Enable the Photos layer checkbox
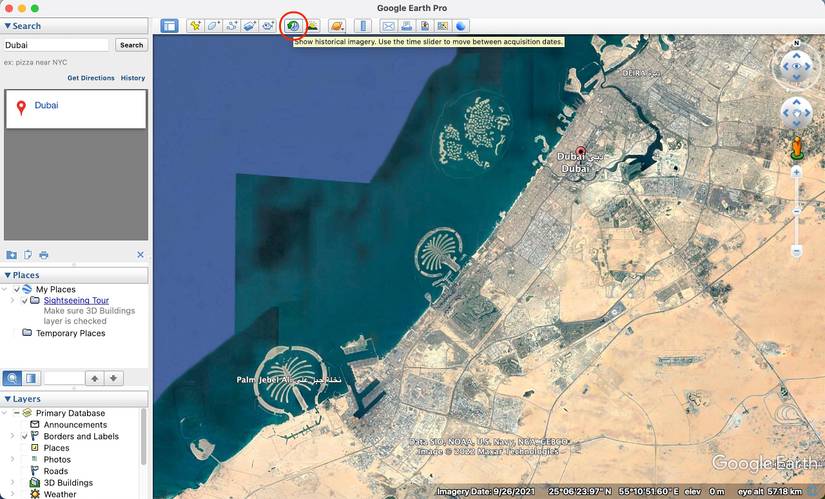 click(25, 460)
